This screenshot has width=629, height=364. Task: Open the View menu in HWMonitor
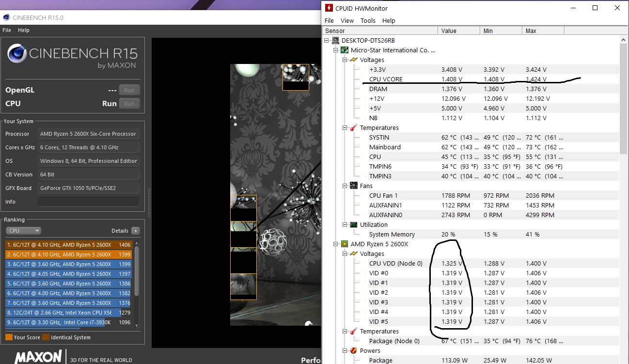(x=347, y=20)
